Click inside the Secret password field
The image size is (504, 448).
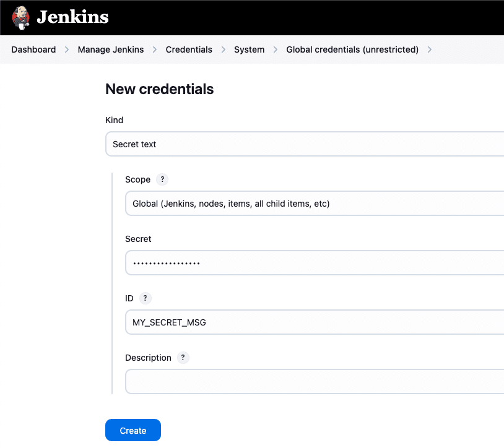[279, 262]
